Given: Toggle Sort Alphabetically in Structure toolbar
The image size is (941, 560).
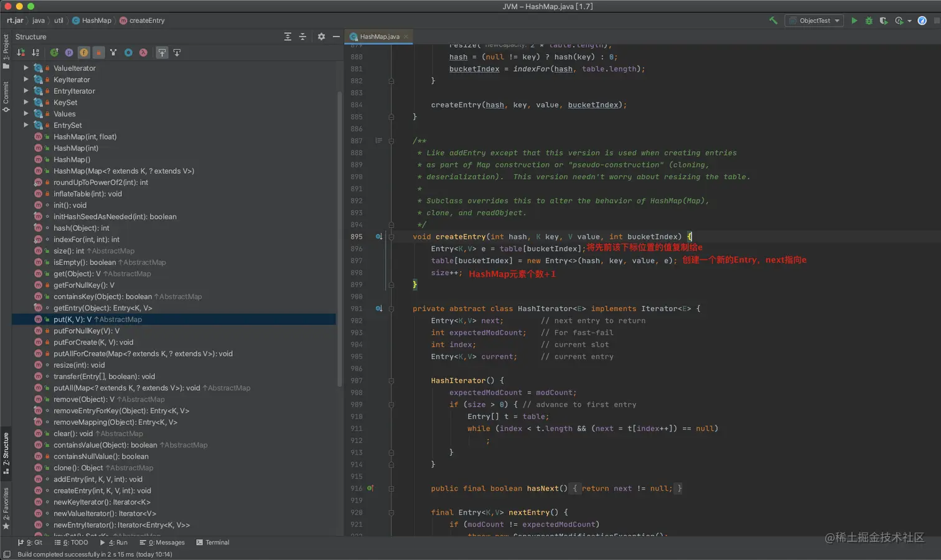Looking at the screenshot, I should point(35,53).
